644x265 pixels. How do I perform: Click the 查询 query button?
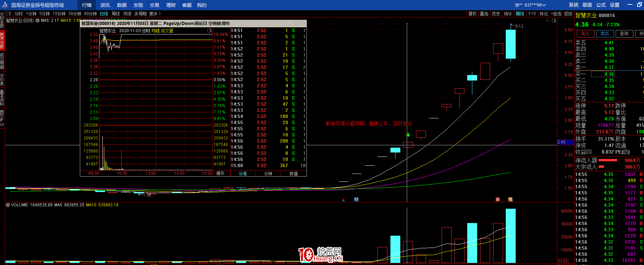point(624,34)
